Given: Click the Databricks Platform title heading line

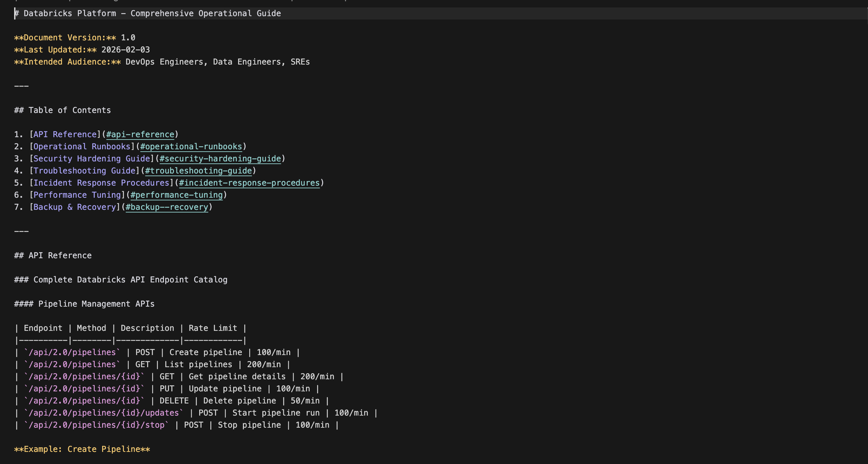Looking at the screenshot, I should 151,13.
